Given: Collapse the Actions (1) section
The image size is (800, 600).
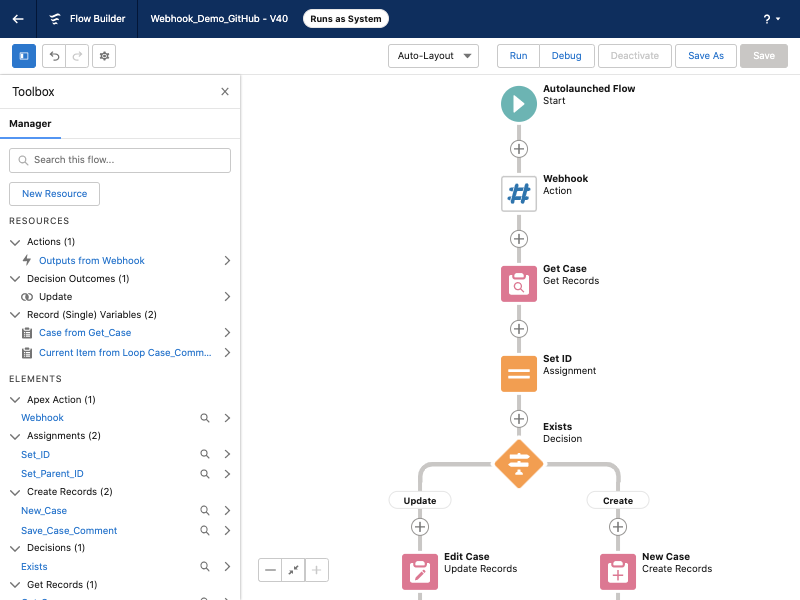Looking at the screenshot, I should (x=15, y=242).
